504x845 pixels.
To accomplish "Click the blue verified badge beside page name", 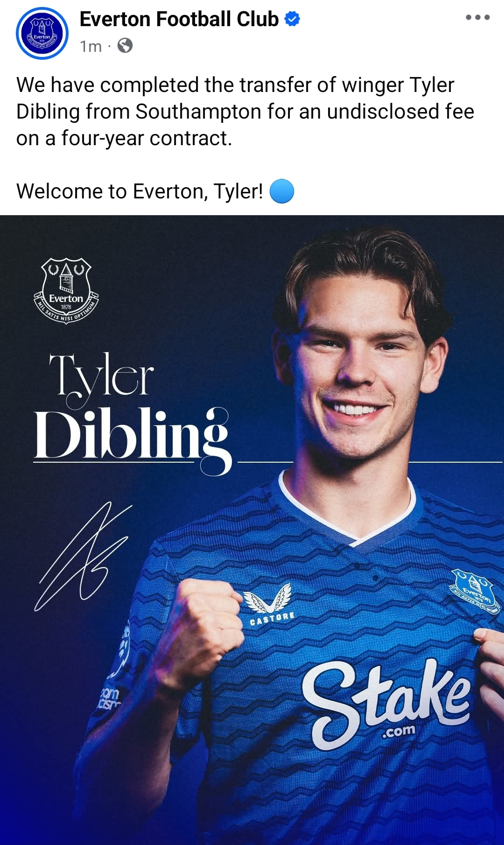I will [292, 19].
